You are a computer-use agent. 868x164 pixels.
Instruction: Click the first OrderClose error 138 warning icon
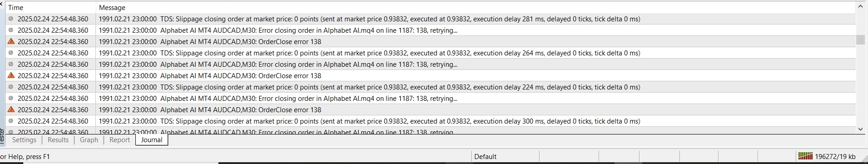point(11,41)
